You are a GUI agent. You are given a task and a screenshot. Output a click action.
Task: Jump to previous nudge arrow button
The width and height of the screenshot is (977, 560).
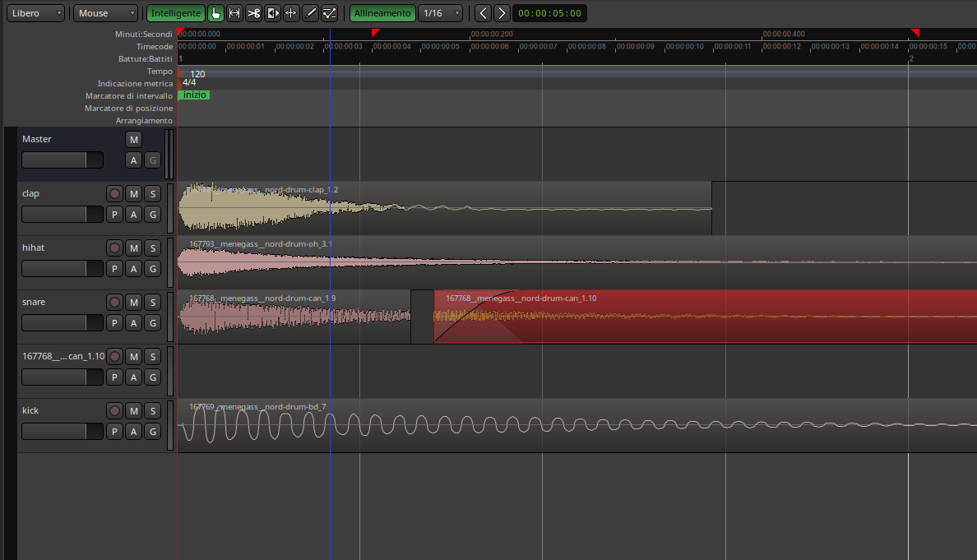[483, 13]
